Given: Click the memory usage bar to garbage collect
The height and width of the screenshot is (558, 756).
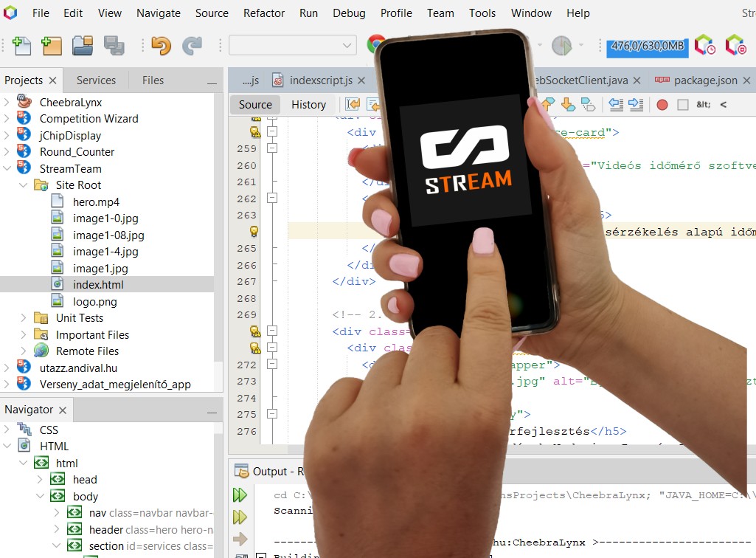Looking at the screenshot, I should (648, 46).
